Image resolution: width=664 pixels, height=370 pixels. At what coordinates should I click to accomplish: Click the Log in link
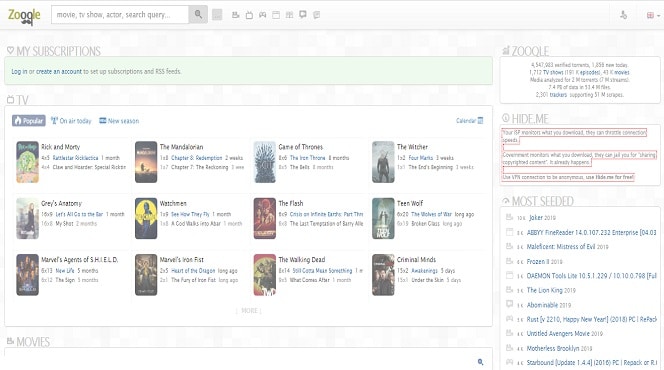[x=19, y=71]
